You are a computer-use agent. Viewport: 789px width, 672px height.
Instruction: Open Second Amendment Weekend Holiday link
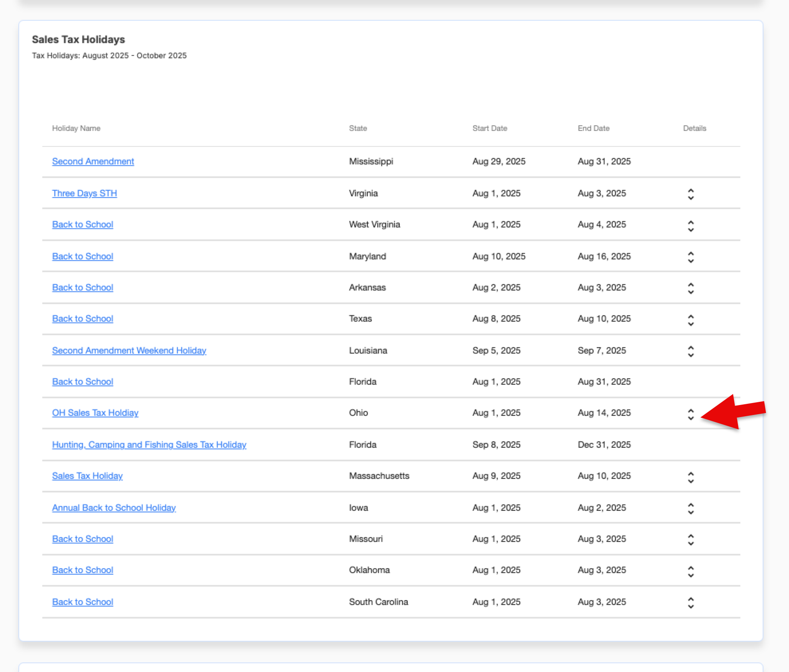point(129,350)
